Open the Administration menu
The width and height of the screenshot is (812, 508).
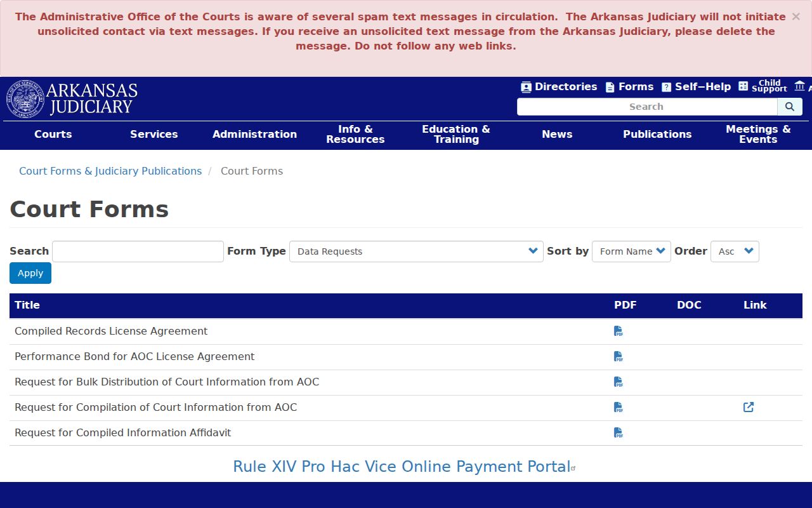[254, 135]
